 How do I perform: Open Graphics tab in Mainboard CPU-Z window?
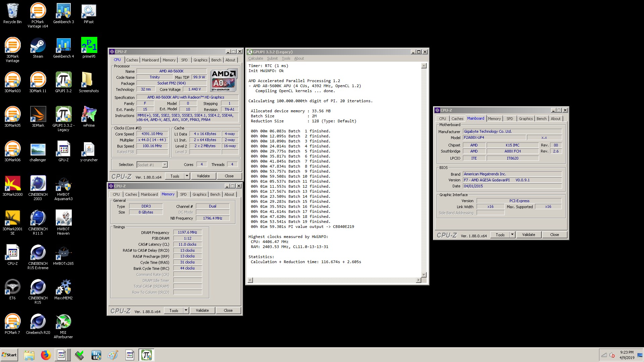526,119
